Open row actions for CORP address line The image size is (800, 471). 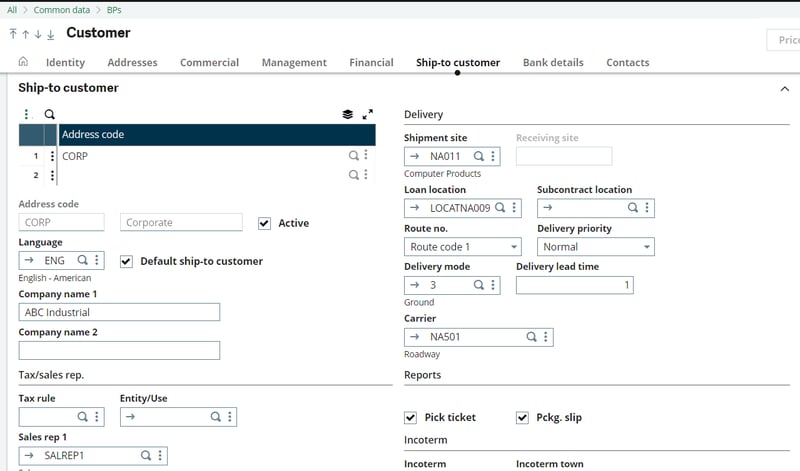click(x=52, y=156)
